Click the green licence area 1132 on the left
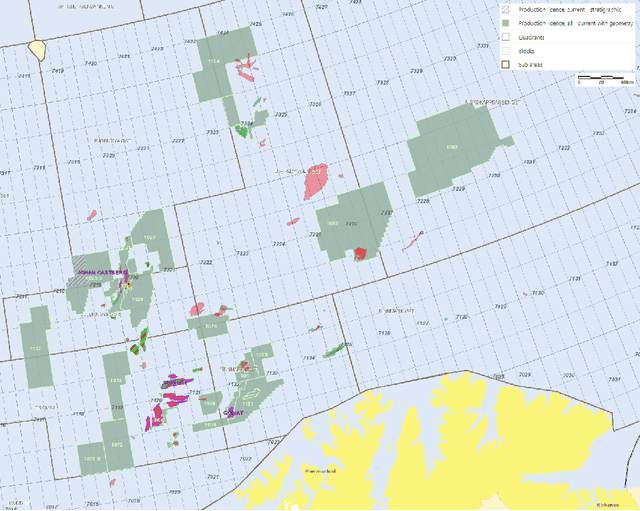The height and width of the screenshot is (511, 640). coord(36,348)
